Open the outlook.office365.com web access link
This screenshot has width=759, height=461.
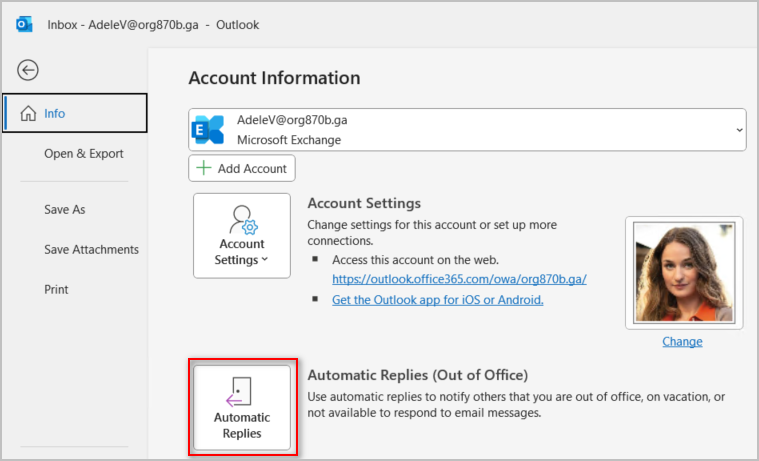pyautogui.click(x=459, y=279)
